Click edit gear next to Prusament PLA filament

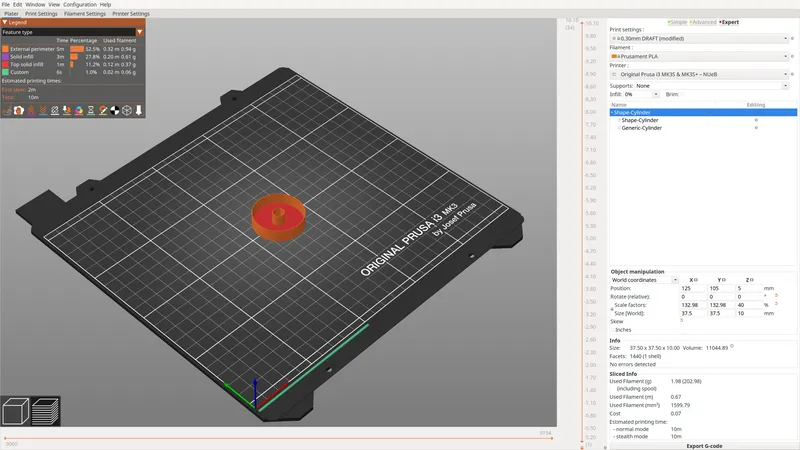792,56
